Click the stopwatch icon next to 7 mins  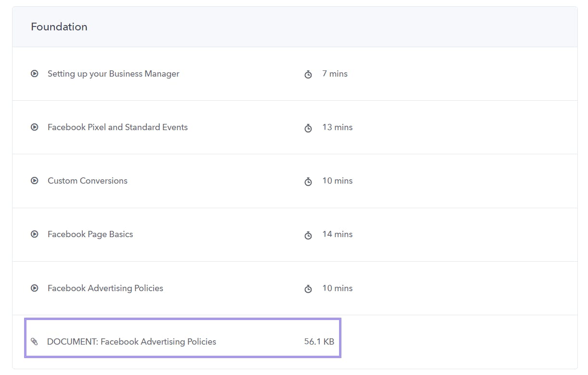pyautogui.click(x=308, y=74)
